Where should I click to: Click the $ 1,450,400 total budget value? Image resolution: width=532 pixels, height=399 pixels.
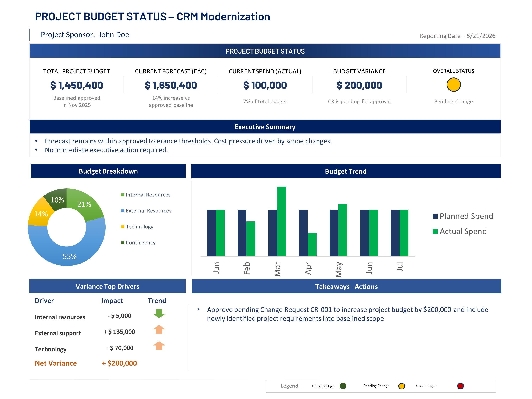point(76,85)
